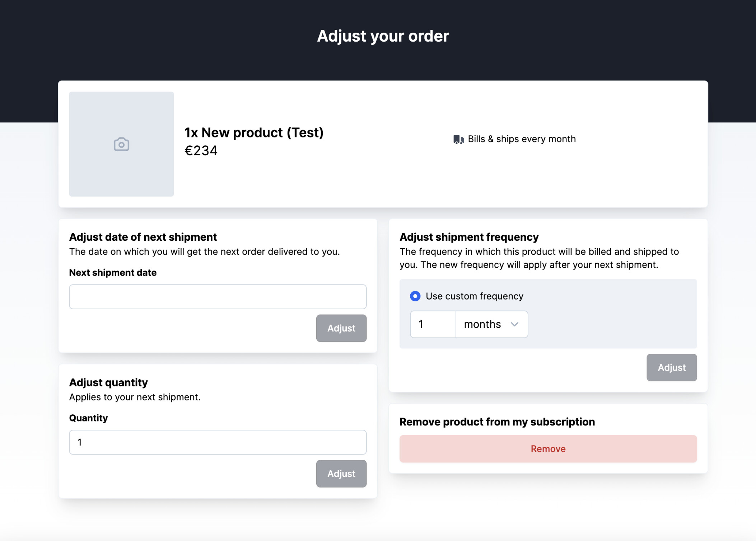Click the "Adjust your order" page heading

(383, 36)
